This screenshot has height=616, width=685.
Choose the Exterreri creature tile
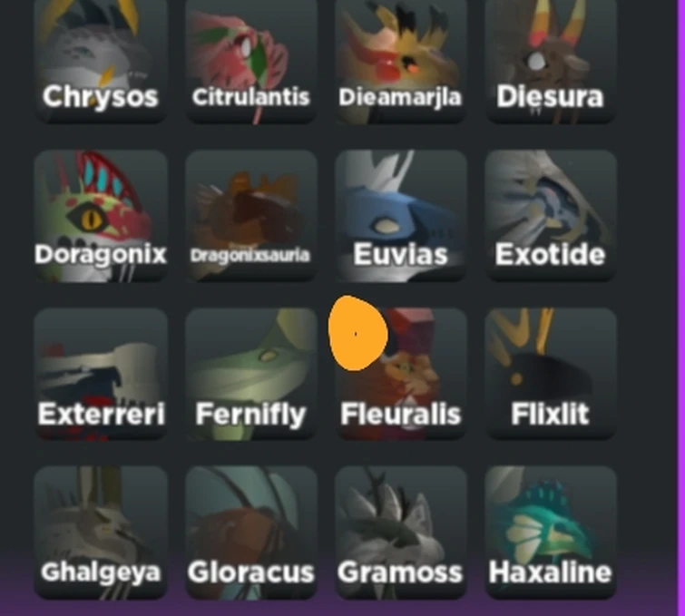pyautogui.click(x=101, y=374)
